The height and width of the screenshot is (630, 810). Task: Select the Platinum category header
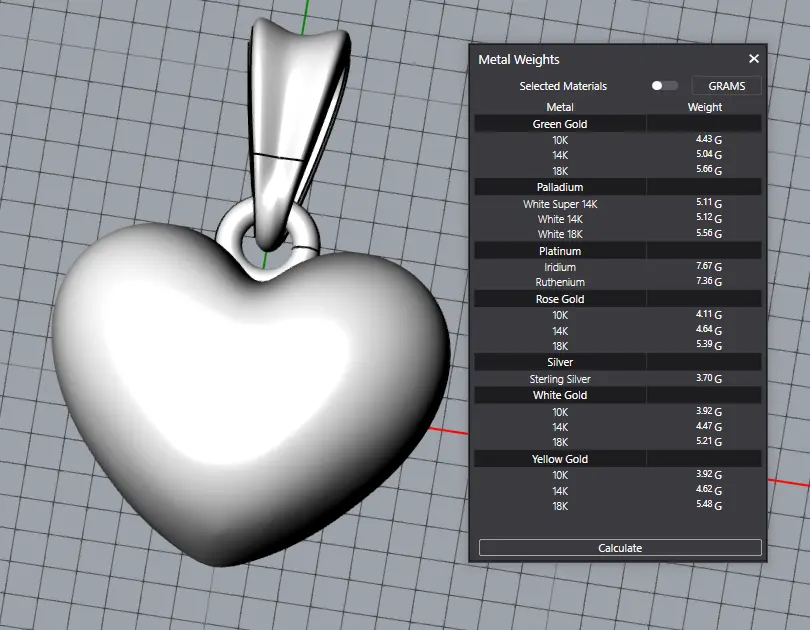560,251
